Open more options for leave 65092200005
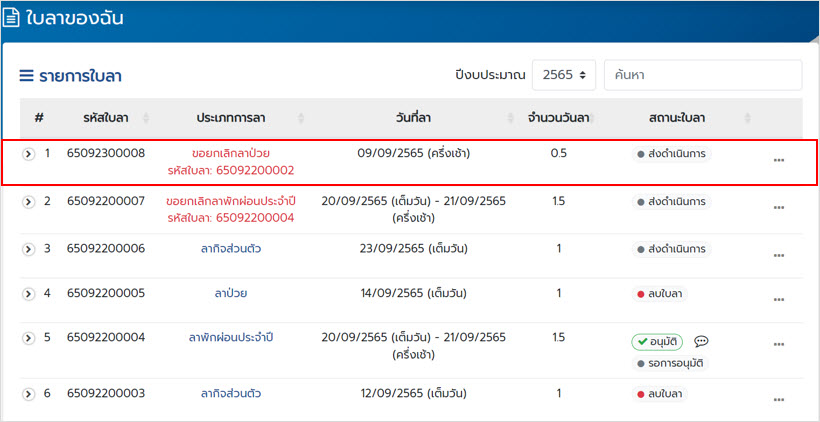Viewport: 820px width, 422px height. (x=779, y=299)
